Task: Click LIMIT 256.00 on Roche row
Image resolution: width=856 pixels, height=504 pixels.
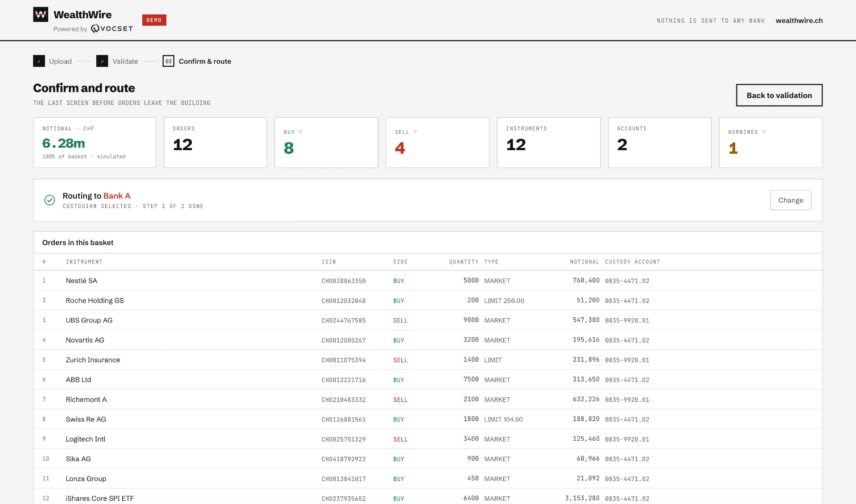Action: [x=504, y=301]
